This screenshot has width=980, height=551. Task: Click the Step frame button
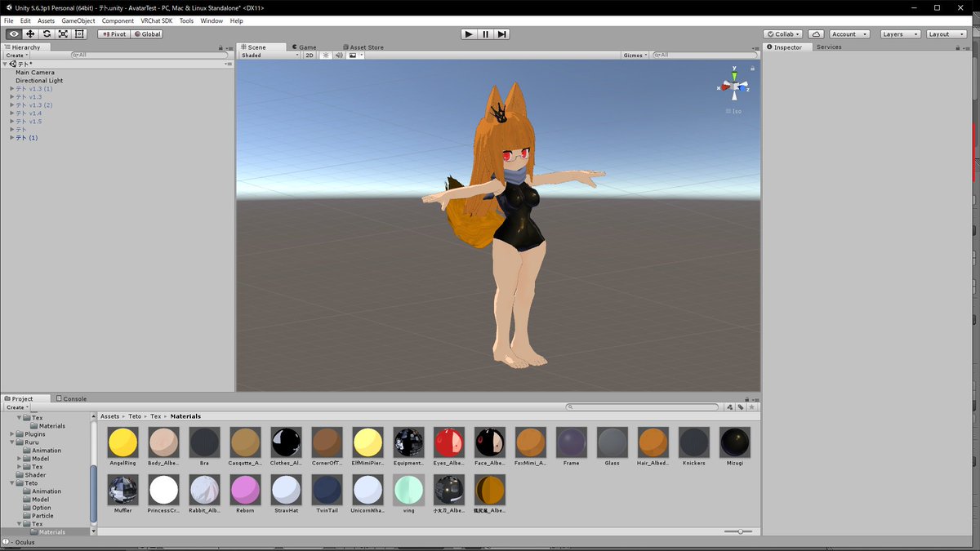tap(502, 34)
